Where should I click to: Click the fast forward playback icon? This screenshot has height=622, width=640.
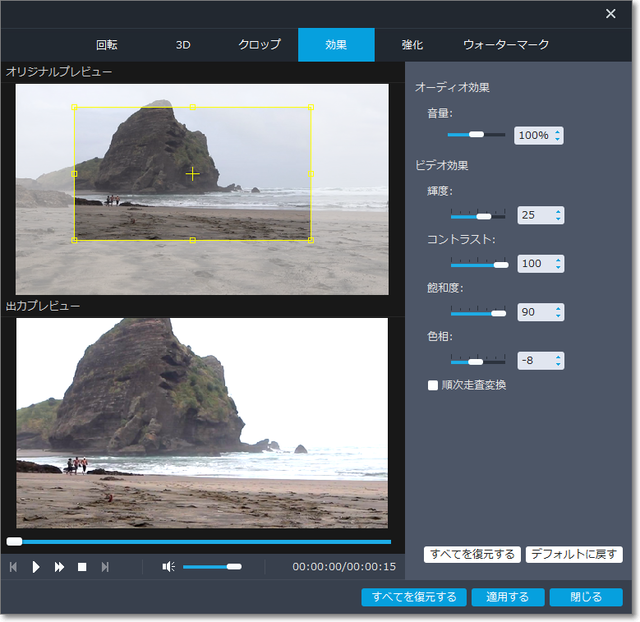[x=59, y=567]
